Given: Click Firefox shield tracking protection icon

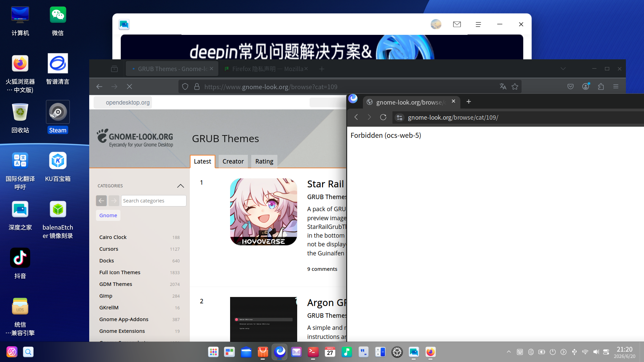Looking at the screenshot, I should [185, 87].
